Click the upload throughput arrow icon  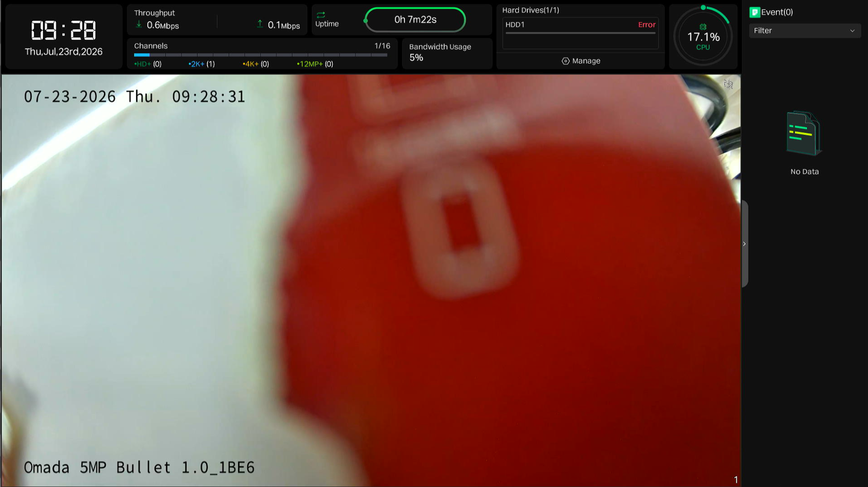coord(260,24)
